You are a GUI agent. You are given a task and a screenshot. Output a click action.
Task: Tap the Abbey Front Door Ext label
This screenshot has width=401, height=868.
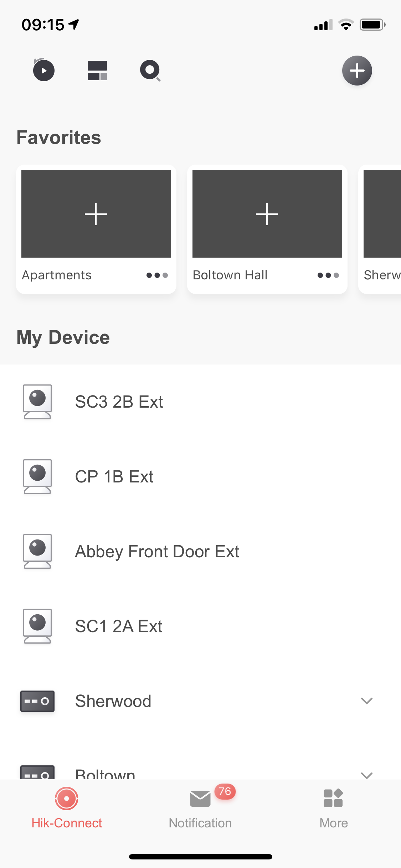[x=157, y=551]
